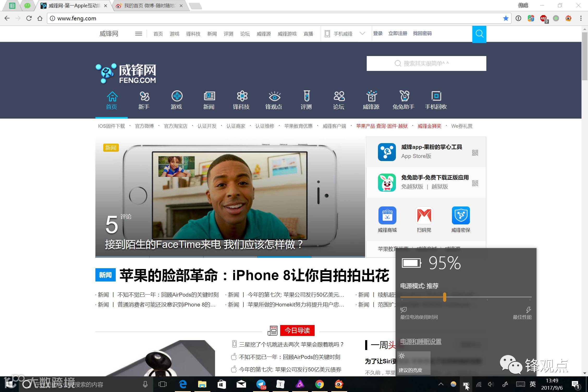Click the 搜索其实很简单 search box
588x392 pixels.
(426, 63)
